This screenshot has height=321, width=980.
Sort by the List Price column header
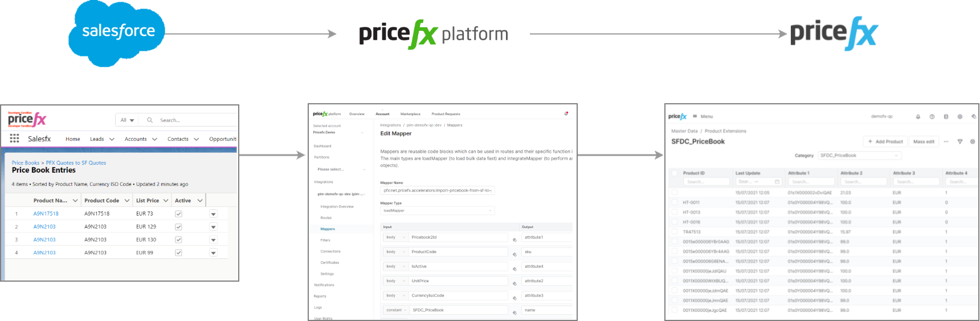click(x=148, y=201)
